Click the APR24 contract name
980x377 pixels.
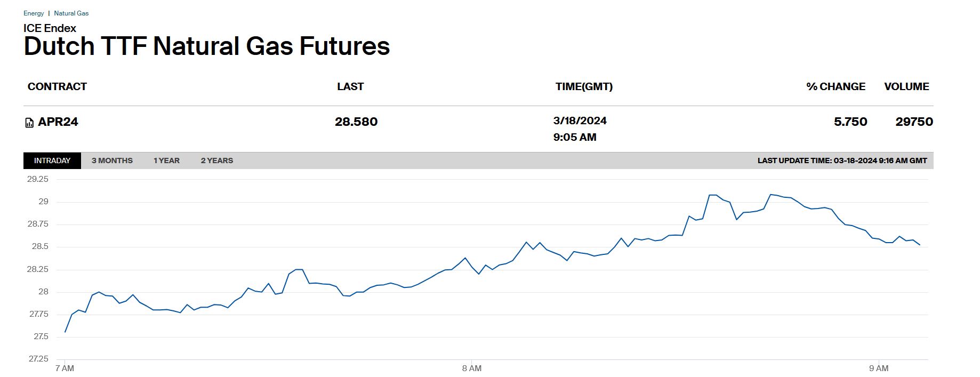pyautogui.click(x=58, y=122)
